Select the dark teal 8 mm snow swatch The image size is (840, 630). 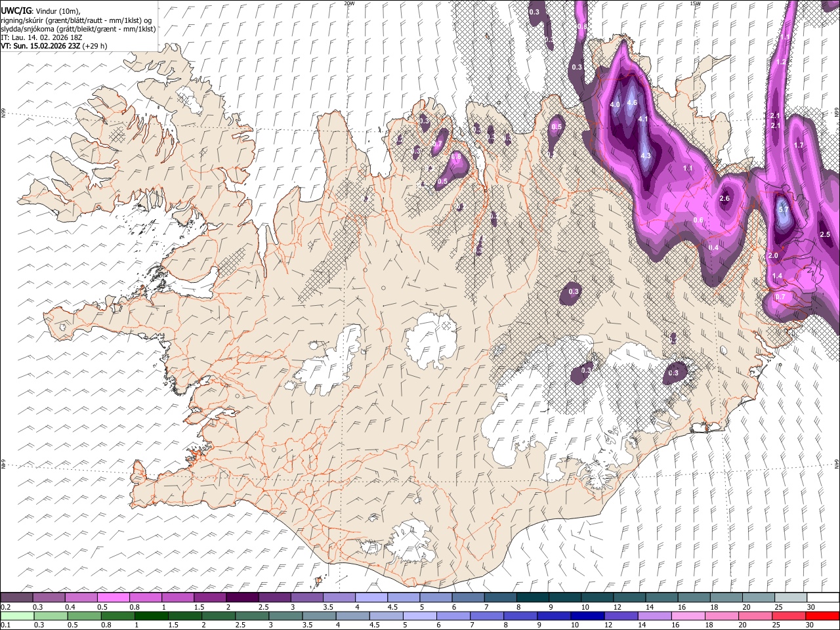click(532, 598)
